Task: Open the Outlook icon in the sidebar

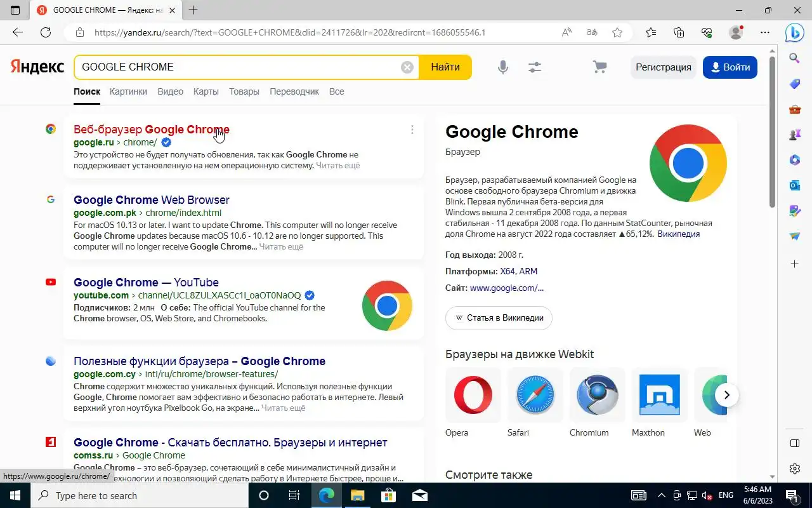Action: (x=795, y=185)
